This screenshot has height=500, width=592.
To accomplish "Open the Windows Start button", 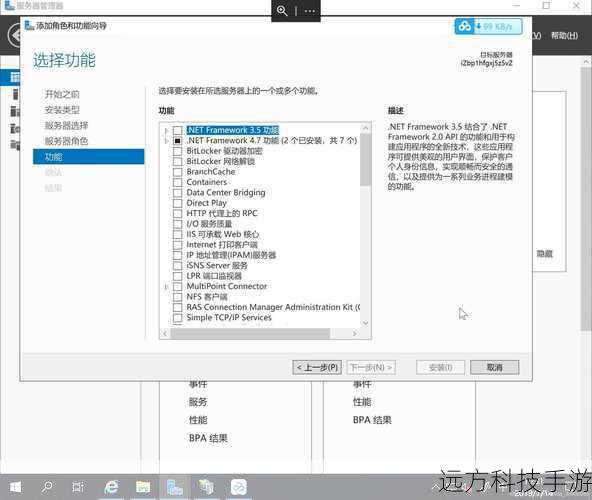I will tap(15, 487).
